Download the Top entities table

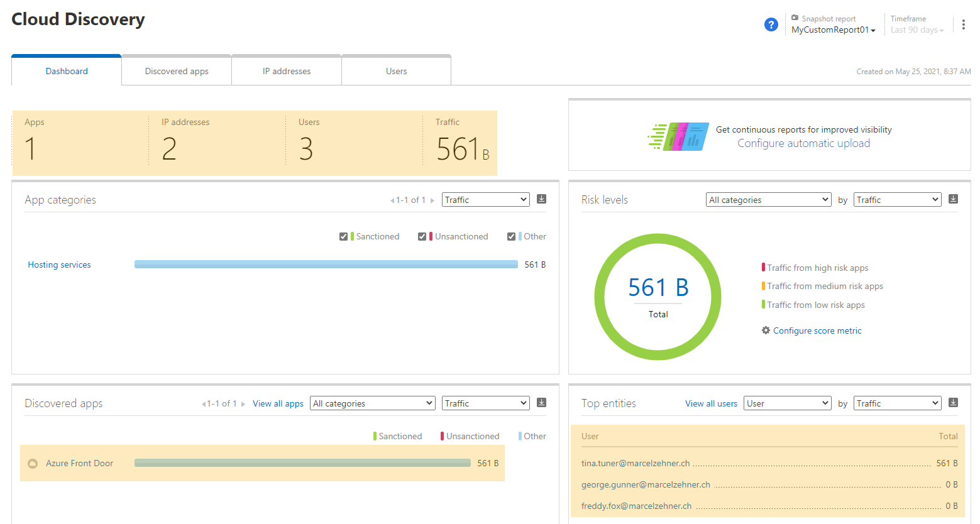pos(953,403)
